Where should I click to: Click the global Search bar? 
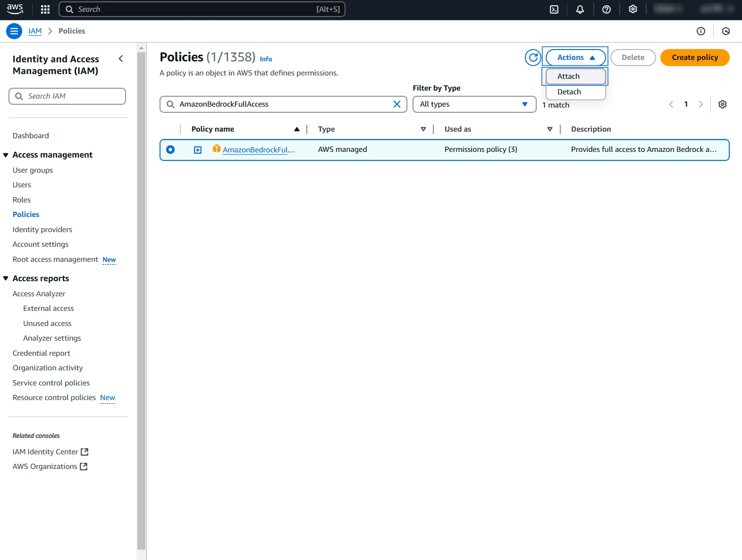202,9
